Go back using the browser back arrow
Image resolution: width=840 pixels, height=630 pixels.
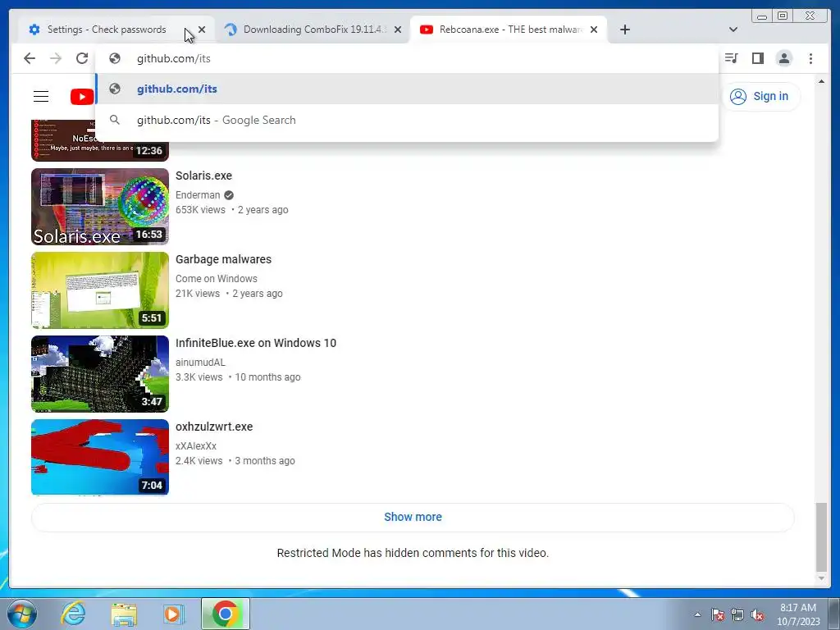[30, 58]
